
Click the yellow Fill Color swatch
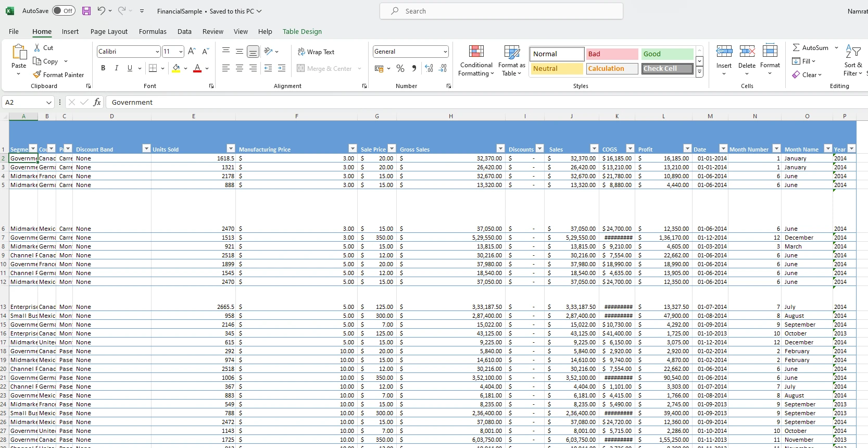[177, 68]
